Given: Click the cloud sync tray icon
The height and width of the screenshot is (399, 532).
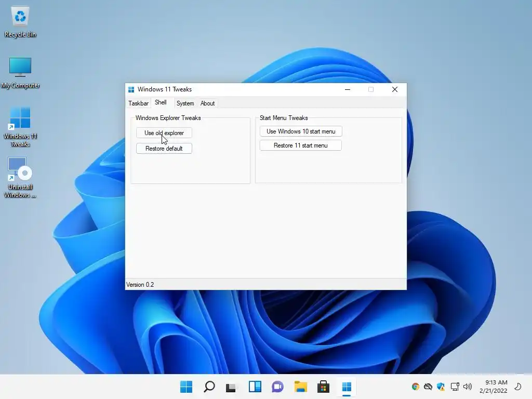Looking at the screenshot, I should pyautogui.click(x=428, y=387).
